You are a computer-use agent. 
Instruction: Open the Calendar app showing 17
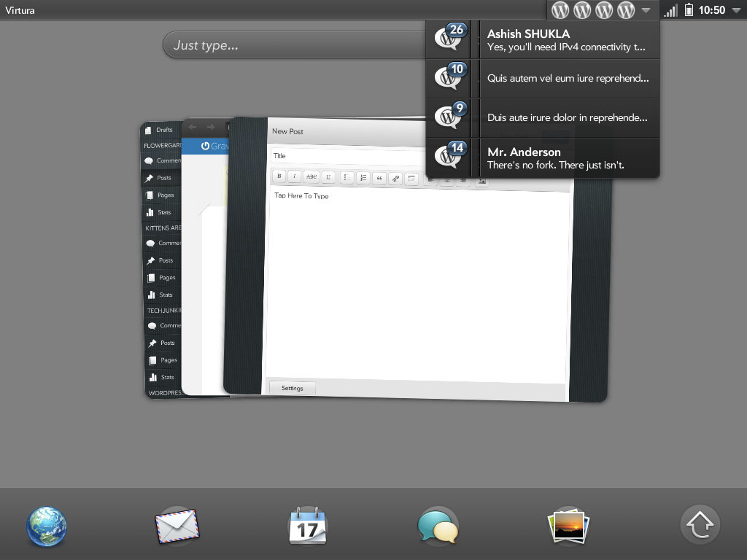click(x=308, y=526)
